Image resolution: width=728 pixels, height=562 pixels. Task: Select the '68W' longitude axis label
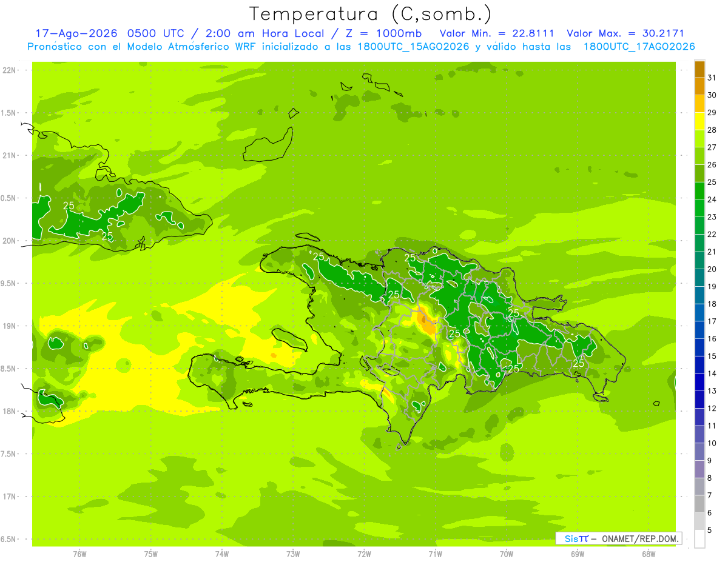[649, 554]
